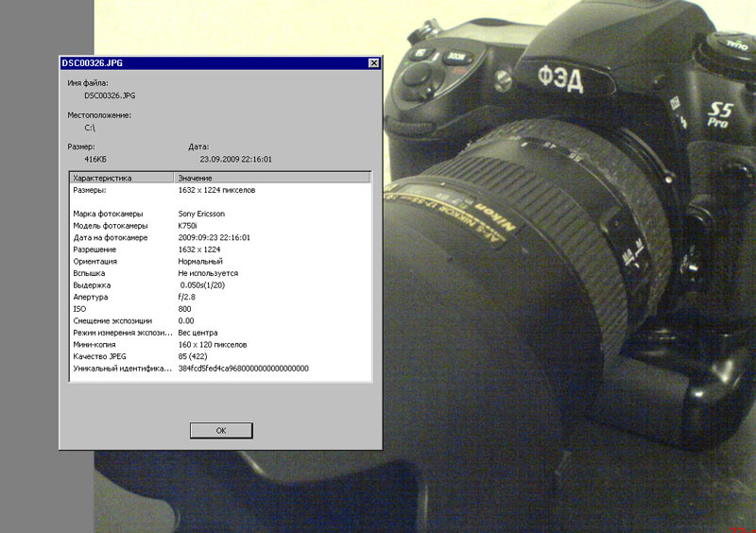
Task: Select the '1632 x 1224 пикселов' value
Action: point(216,190)
